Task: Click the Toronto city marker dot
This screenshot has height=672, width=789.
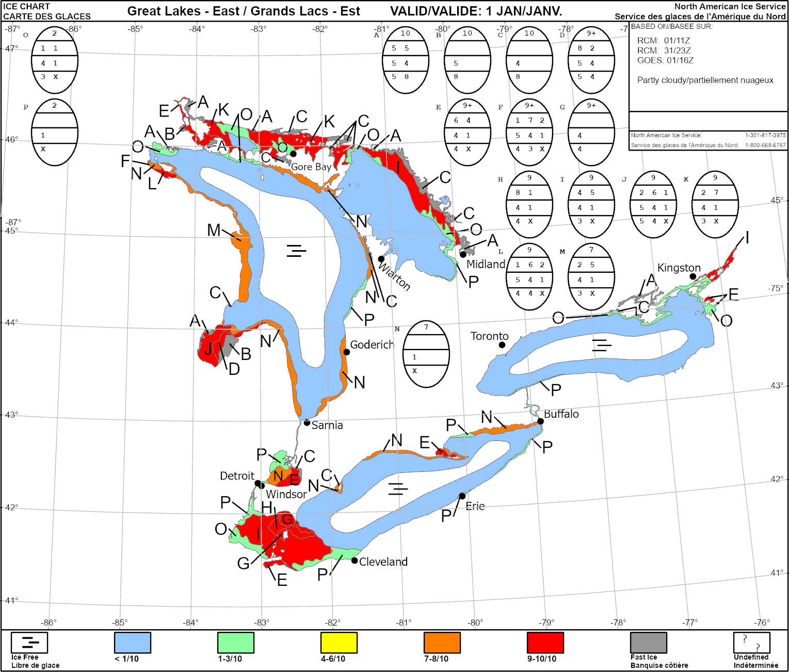Action: [502, 345]
